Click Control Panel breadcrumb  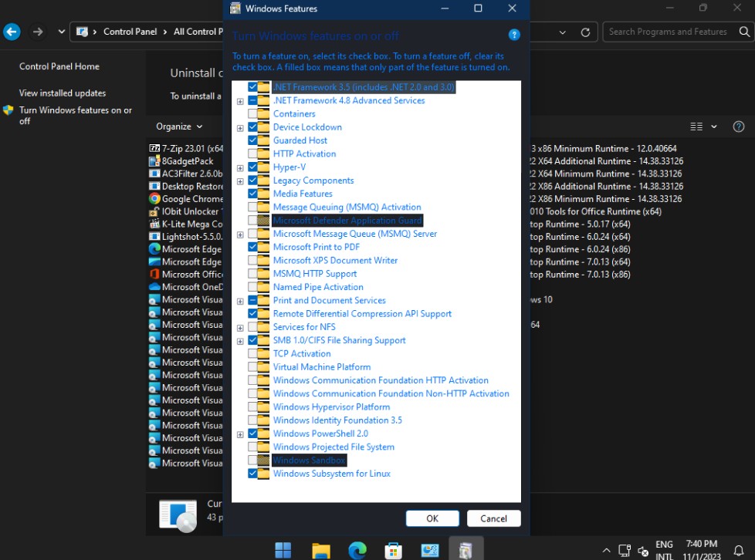(130, 32)
